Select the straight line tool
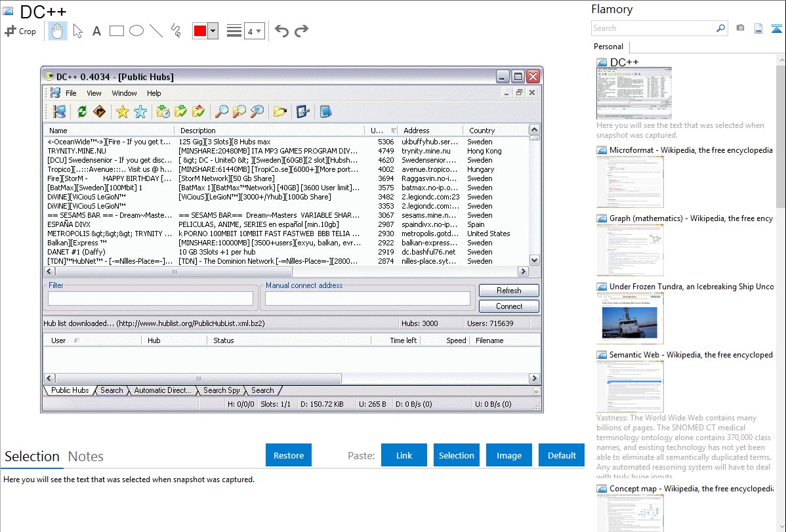 (156, 31)
